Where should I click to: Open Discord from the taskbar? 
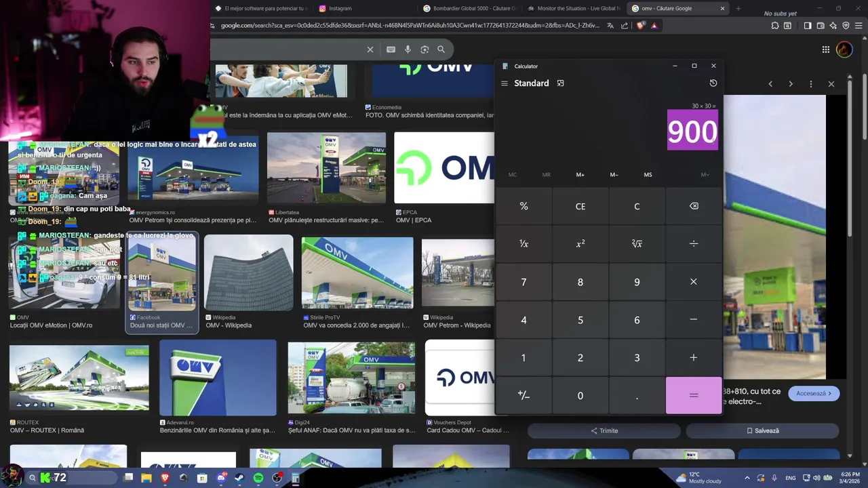tap(221, 479)
